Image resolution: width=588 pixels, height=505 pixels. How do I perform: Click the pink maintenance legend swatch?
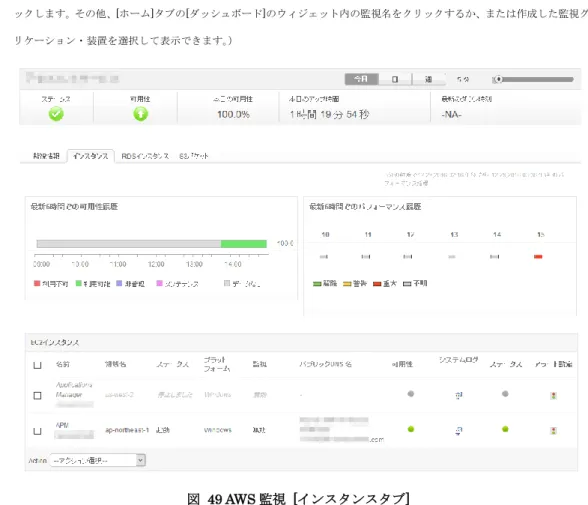[x=159, y=283]
